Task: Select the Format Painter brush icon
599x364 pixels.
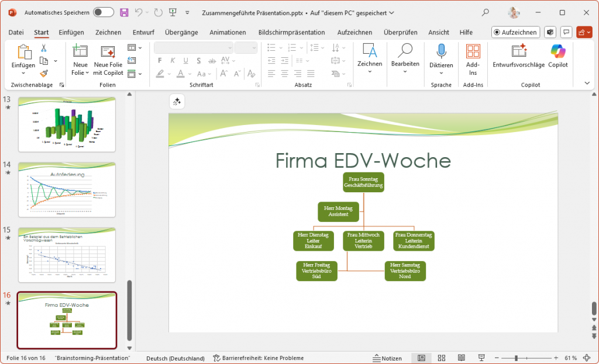Action: tap(44, 74)
